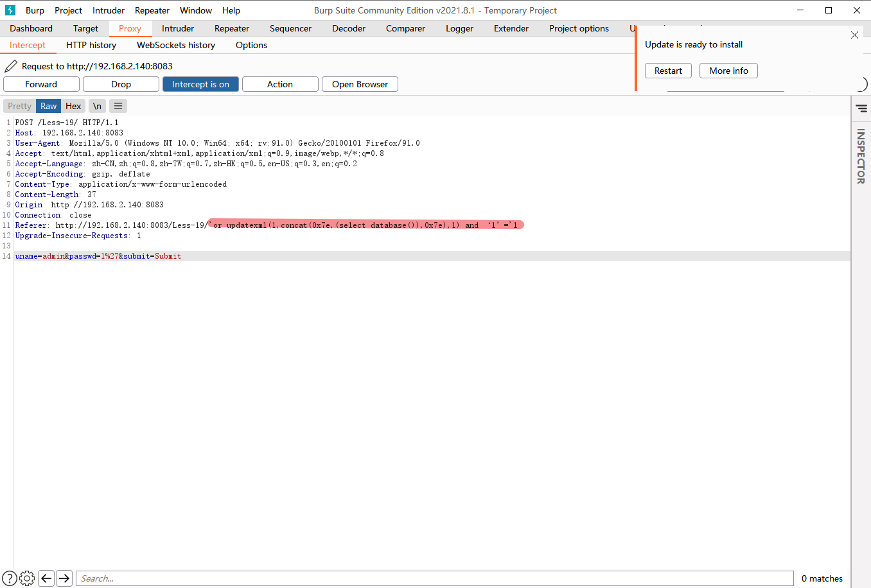
Task: Launch Burp's browser with Open Browser
Action: 360,84
